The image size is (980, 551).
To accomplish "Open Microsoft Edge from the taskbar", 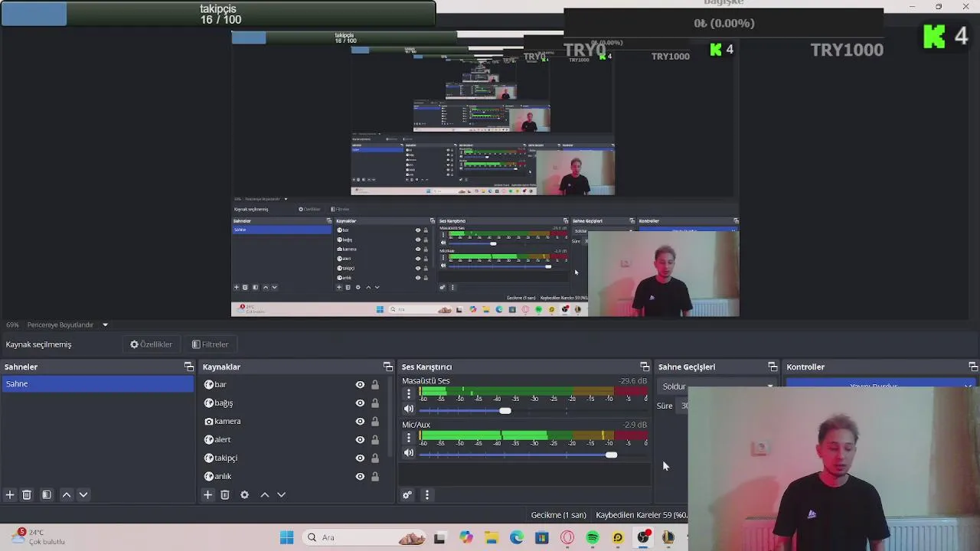I will point(517,538).
